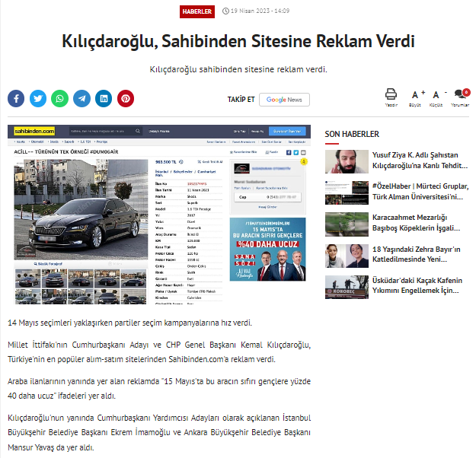
Task: Click the date 19 Nisan 2023 - 14:09
Action: click(x=260, y=11)
